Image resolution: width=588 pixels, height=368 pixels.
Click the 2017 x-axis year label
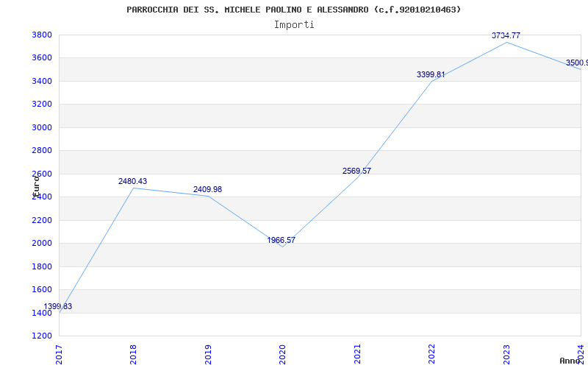tap(59, 355)
